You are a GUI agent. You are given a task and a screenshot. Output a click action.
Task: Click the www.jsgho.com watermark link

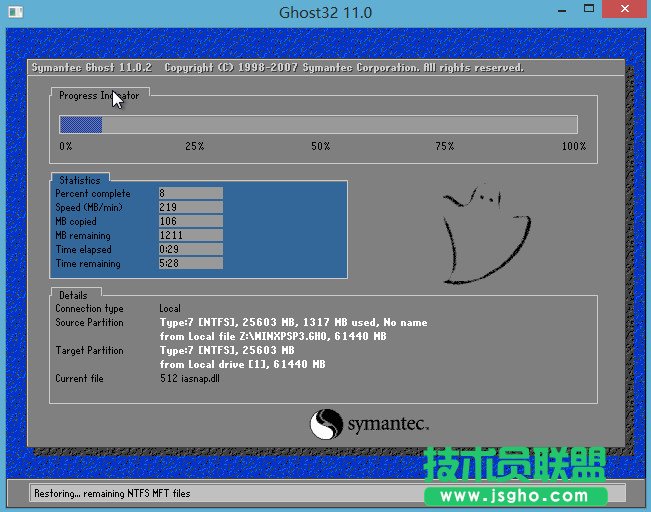(515, 496)
